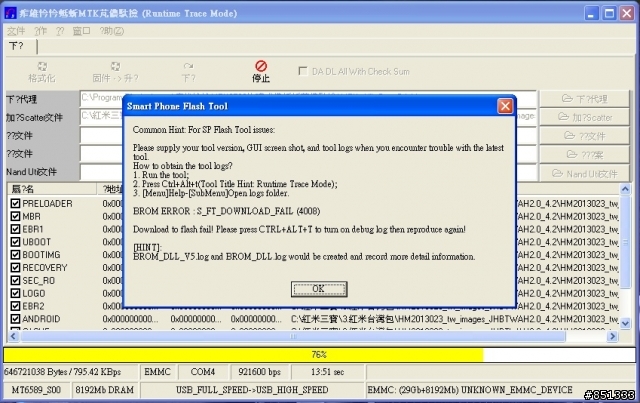The width and height of the screenshot is (640, 403).
Task: Click the 加?Scatter folder button on right
Action: click(584, 117)
